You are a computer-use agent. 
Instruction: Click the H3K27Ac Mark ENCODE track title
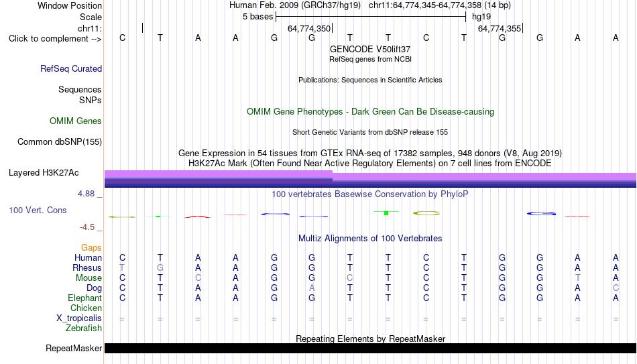(370, 164)
